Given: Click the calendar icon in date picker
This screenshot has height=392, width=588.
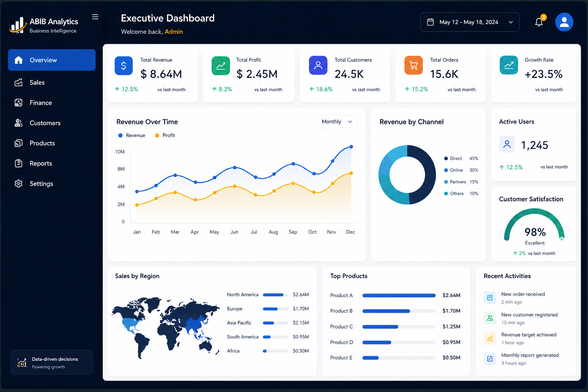Looking at the screenshot, I should [430, 22].
